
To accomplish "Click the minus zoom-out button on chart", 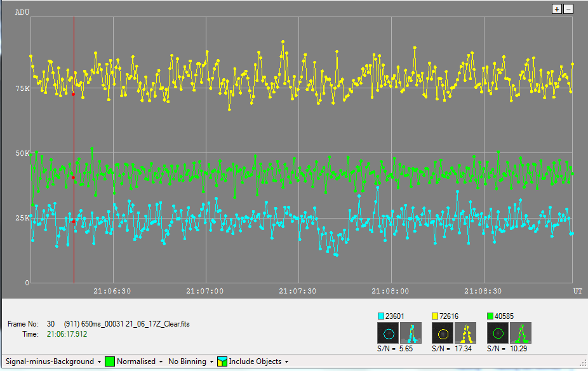I will pos(568,9).
